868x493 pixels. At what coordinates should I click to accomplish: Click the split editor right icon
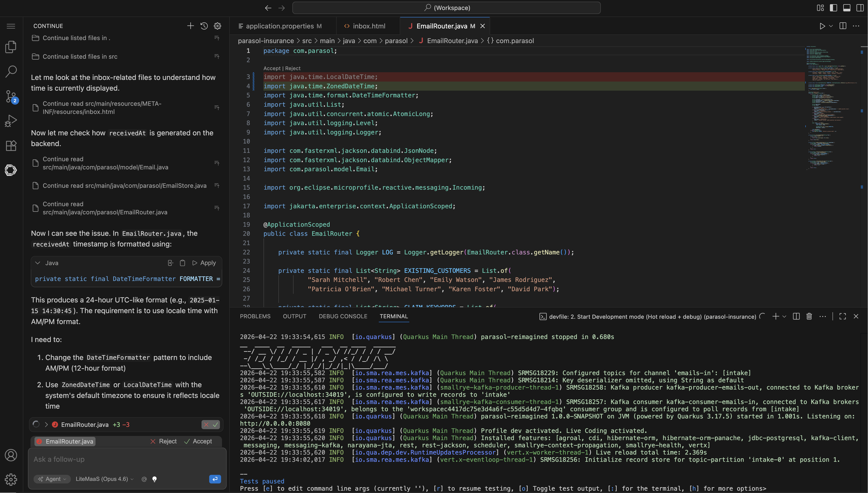(x=843, y=26)
